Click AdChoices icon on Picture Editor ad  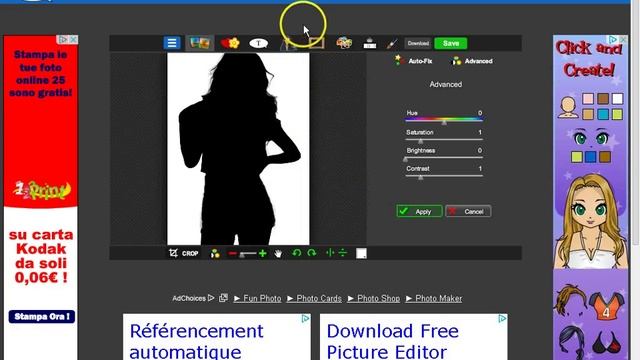pos(502,318)
